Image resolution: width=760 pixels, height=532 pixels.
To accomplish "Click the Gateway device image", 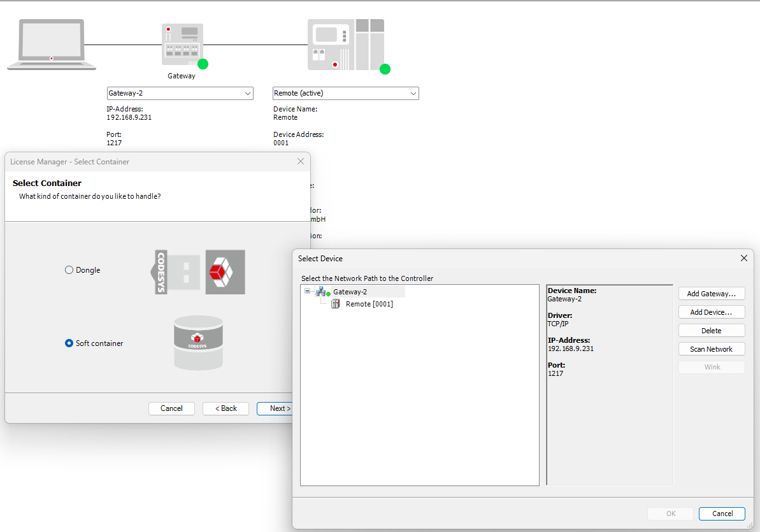I will coord(182,44).
